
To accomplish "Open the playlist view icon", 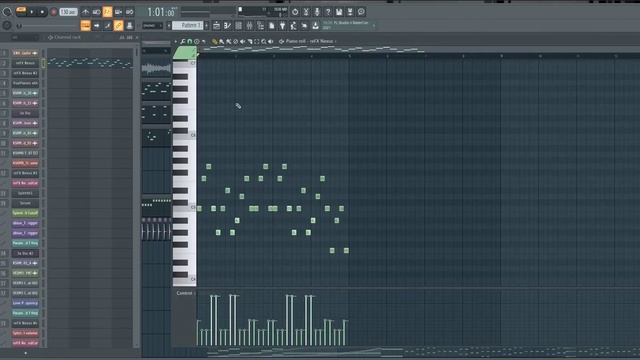I will point(216,26).
